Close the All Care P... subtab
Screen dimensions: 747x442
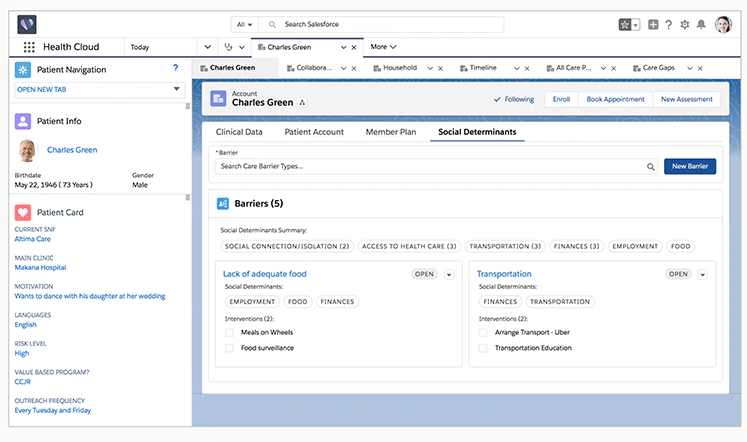pos(614,68)
